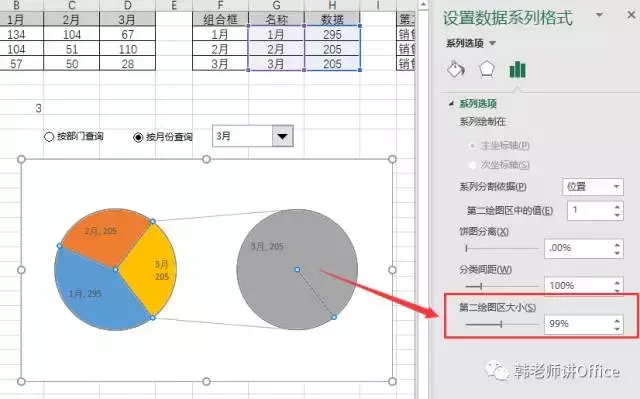Select column D header
The image size is (640, 399).
point(127,5)
